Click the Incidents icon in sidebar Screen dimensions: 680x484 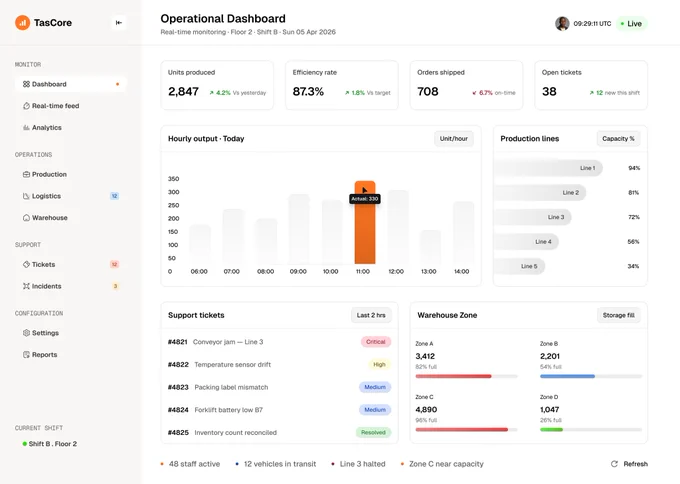pos(26,286)
